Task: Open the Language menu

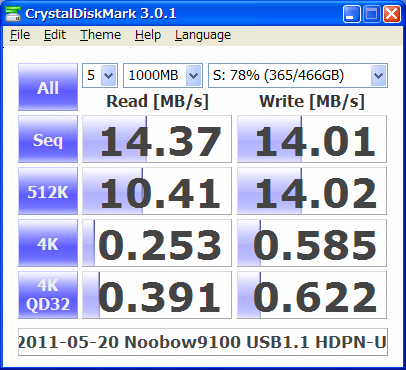Action: [x=203, y=35]
